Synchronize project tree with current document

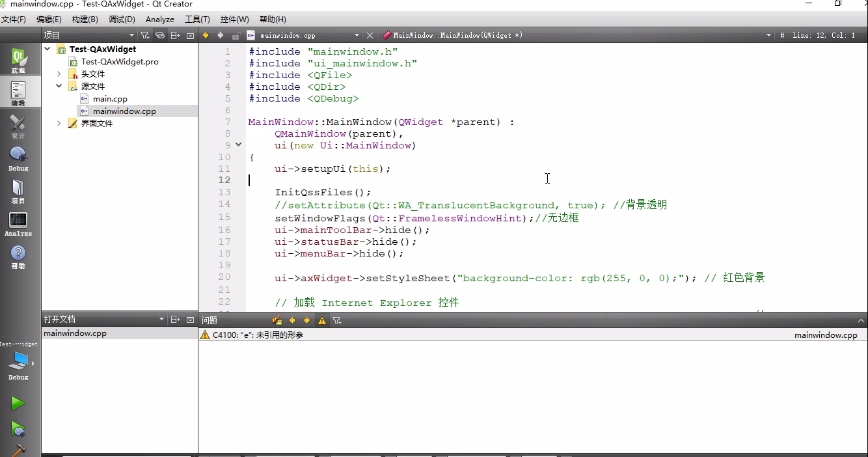tap(160, 35)
